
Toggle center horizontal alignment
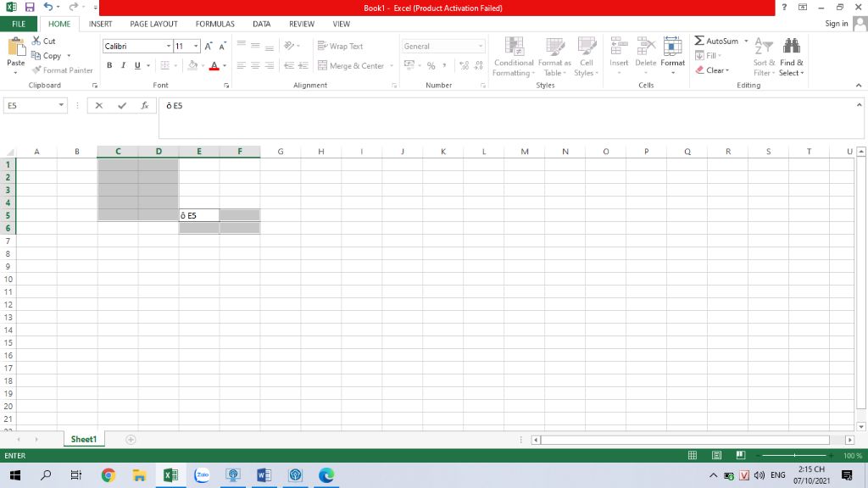255,65
